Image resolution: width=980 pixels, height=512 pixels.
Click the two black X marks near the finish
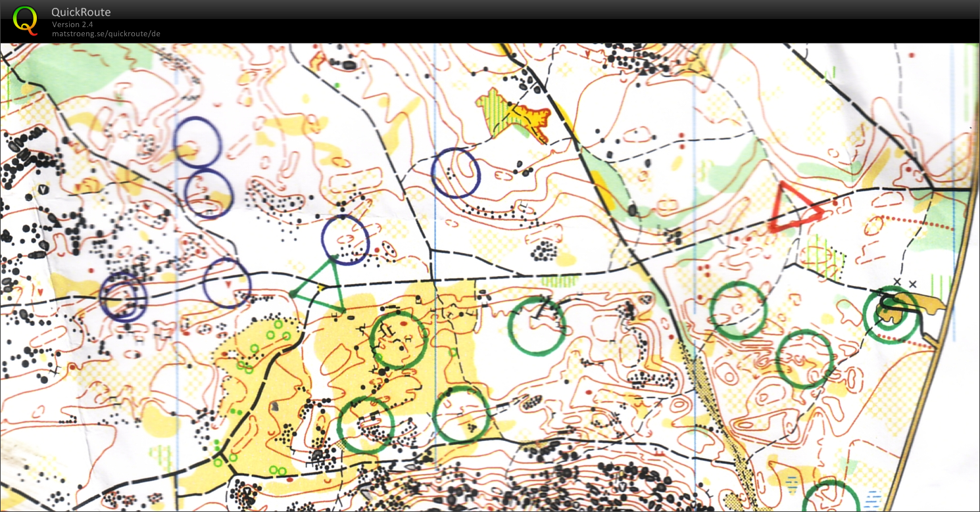coord(904,283)
